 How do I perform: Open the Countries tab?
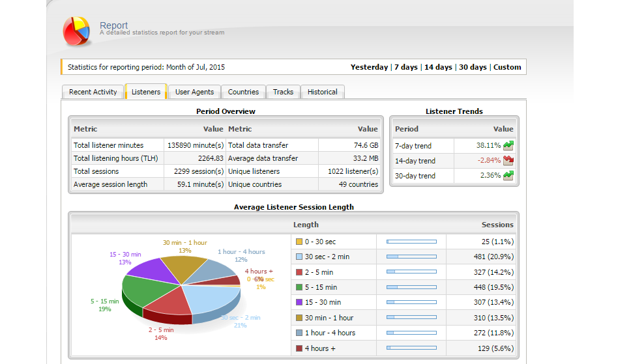[x=243, y=92]
